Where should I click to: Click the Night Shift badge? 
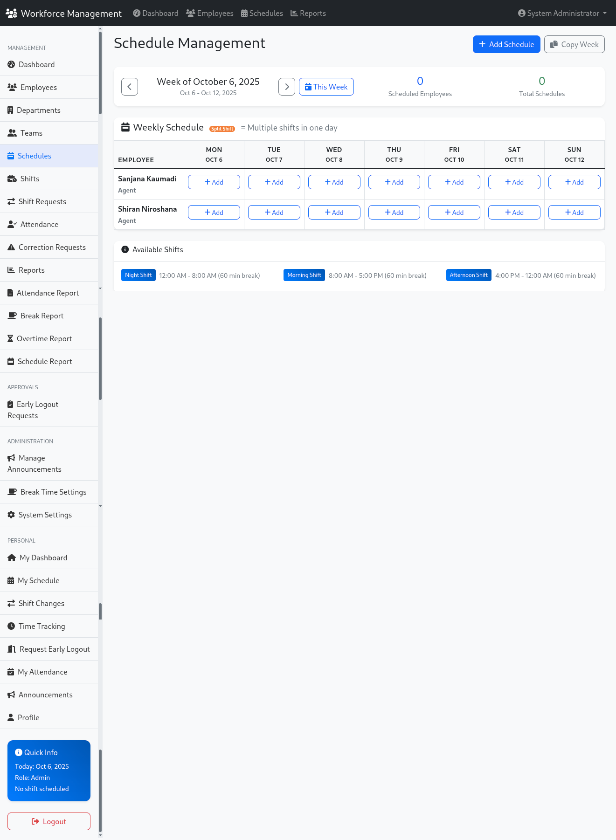(138, 275)
